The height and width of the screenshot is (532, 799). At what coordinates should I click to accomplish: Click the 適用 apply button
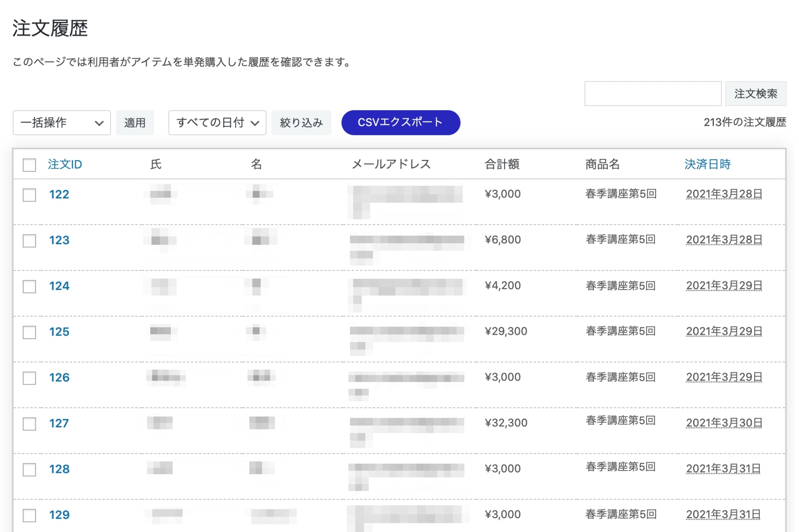pos(135,123)
